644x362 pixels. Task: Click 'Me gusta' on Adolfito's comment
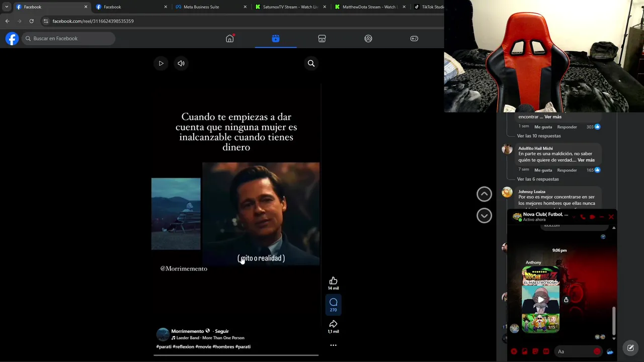click(x=543, y=170)
